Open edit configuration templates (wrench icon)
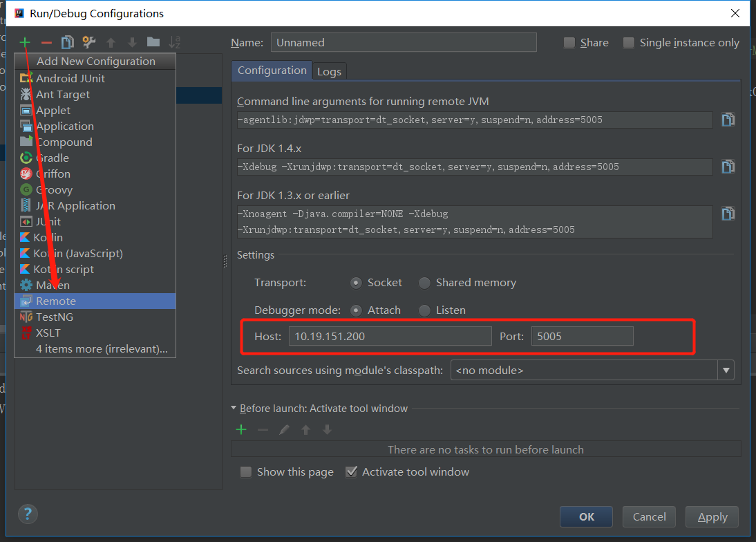This screenshot has height=542, width=756. point(88,41)
